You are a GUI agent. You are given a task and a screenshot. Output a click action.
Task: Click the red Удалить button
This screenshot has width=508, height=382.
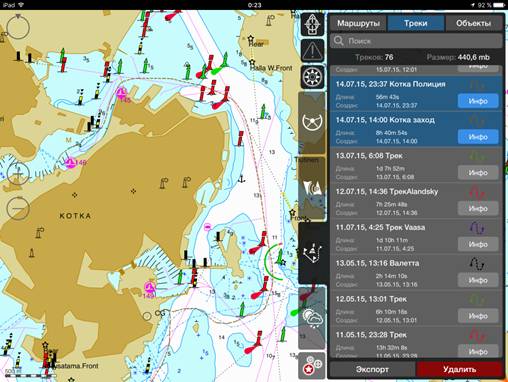tap(459, 369)
